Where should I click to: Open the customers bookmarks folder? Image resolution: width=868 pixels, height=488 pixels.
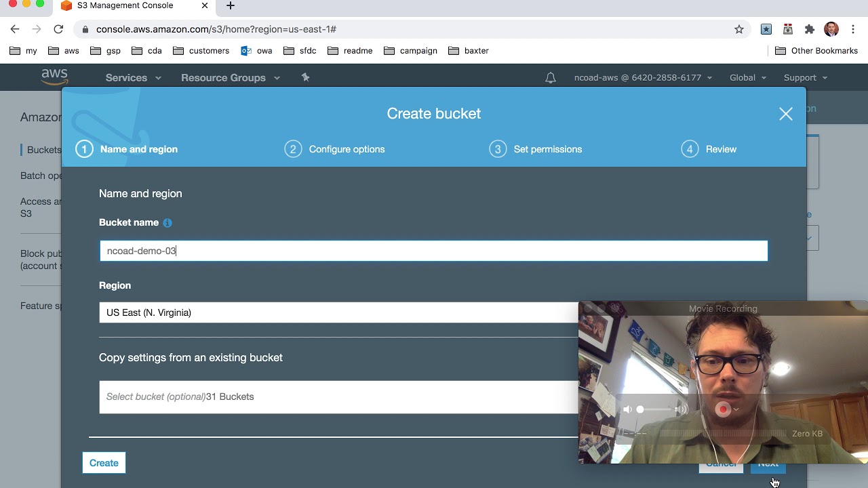pyautogui.click(x=201, y=51)
